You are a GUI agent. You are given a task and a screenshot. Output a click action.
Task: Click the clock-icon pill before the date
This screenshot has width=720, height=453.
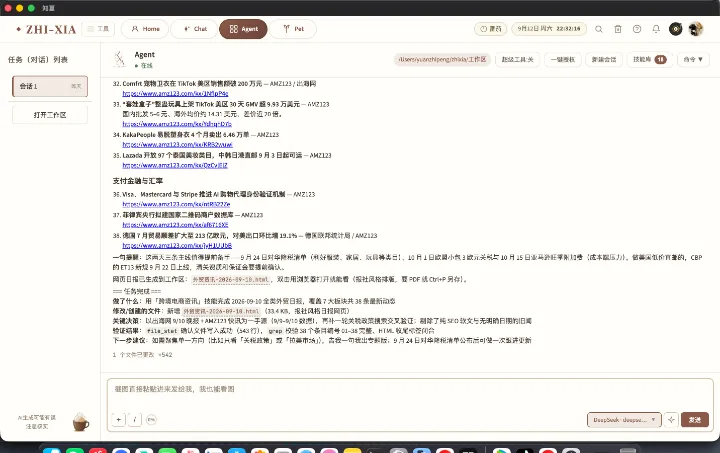[490, 29]
